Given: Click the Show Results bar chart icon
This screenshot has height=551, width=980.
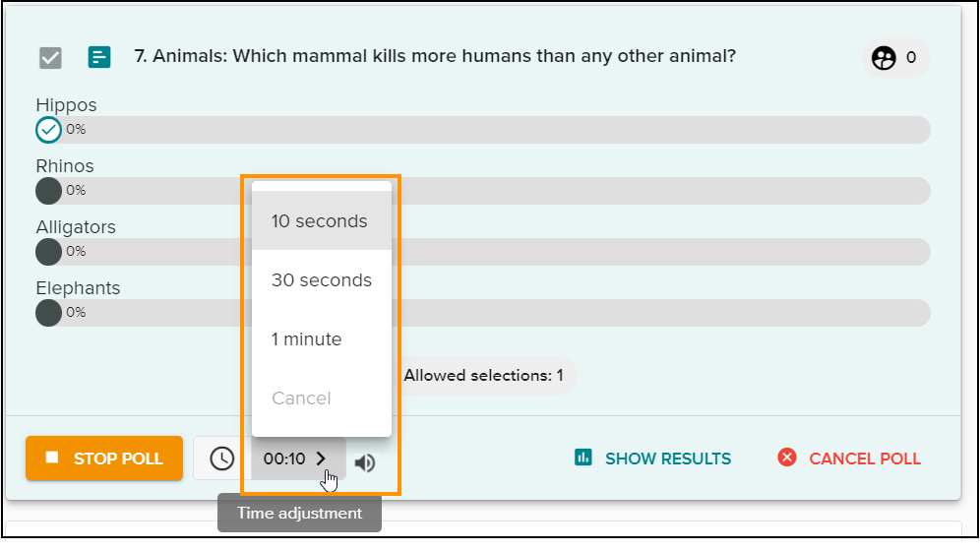Looking at the screenshot, I should 583,458.
